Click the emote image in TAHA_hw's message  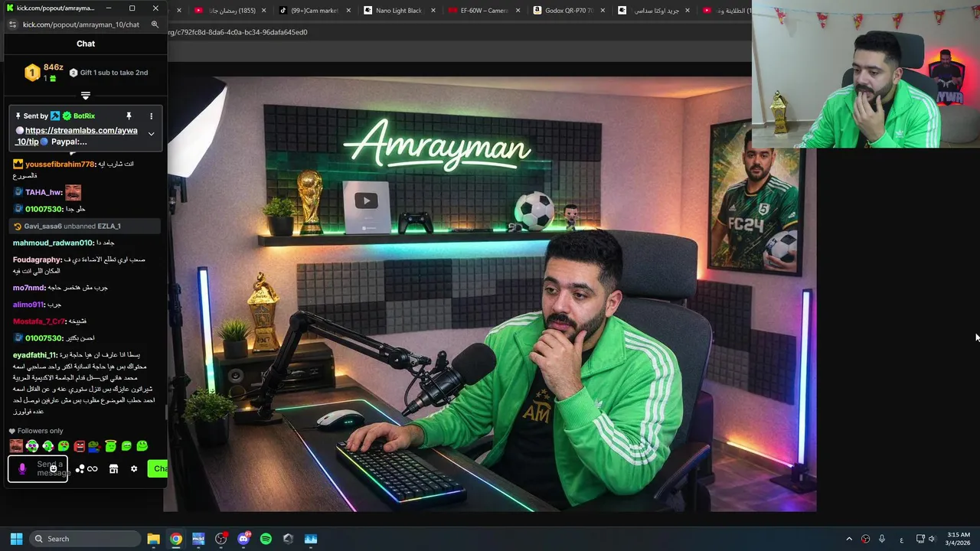click(x=73, y=192)
